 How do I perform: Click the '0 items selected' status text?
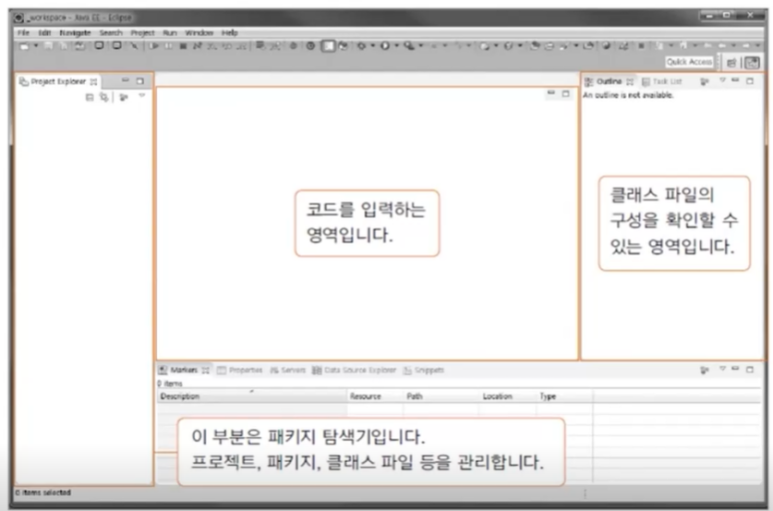click(x=43, y=492)
